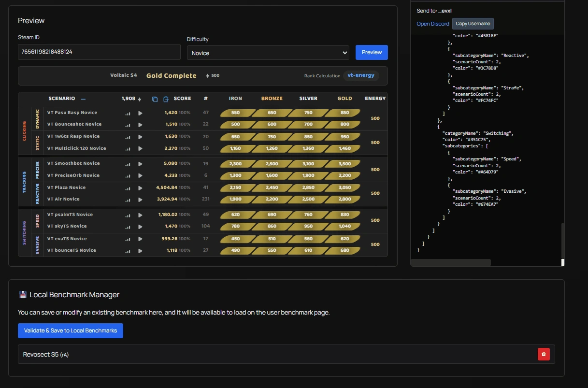The height and width of the screenshot is (388, 588).
Task: Click the Preview button
Action: click(x=371, y=52)
